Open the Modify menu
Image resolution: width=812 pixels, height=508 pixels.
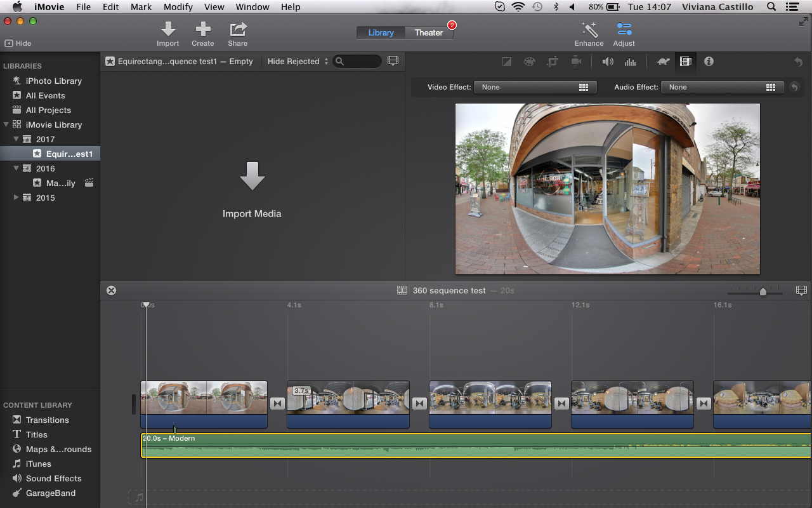(x=178, y=7)
